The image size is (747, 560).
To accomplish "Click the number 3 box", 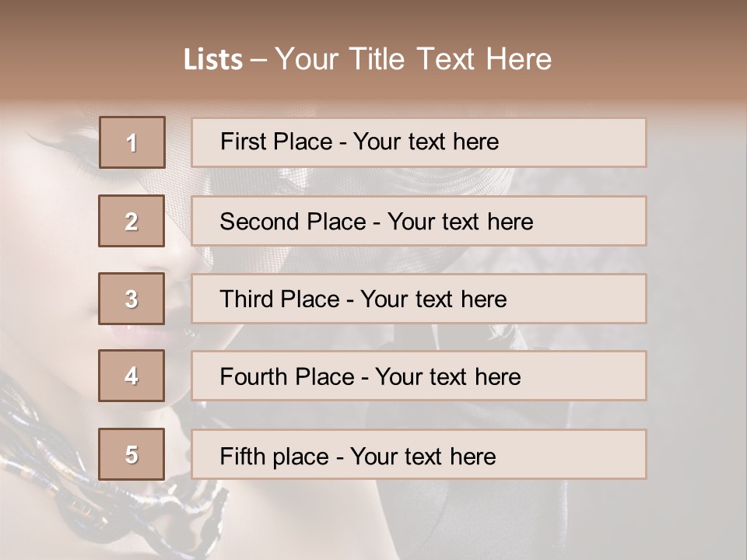I will click(x=132, y=299).
